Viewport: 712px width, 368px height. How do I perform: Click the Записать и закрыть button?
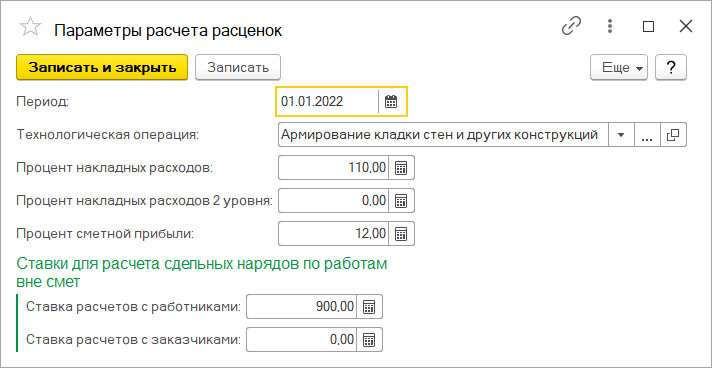[x=102, y=68]
